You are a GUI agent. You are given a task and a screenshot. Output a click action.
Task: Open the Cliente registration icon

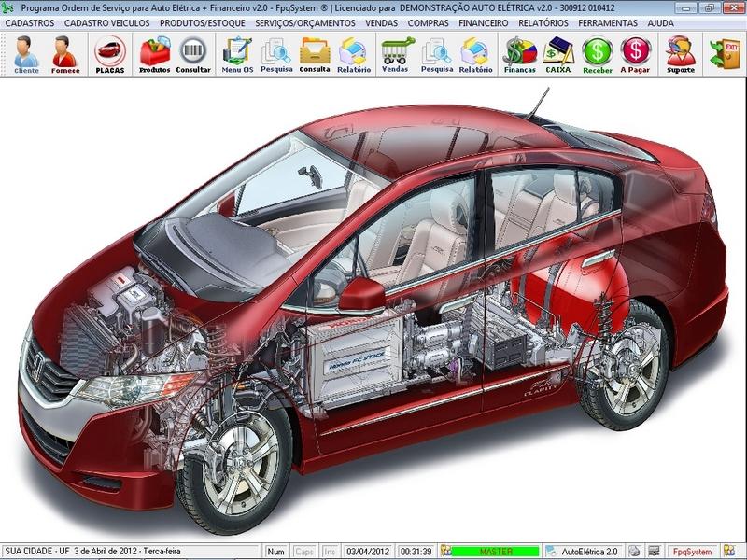pos(26,54)
